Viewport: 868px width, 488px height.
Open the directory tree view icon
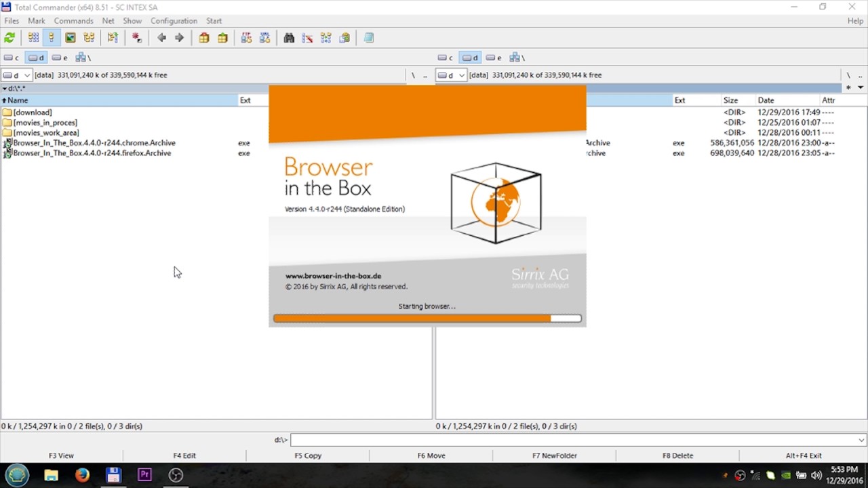[x=89, y=38]
